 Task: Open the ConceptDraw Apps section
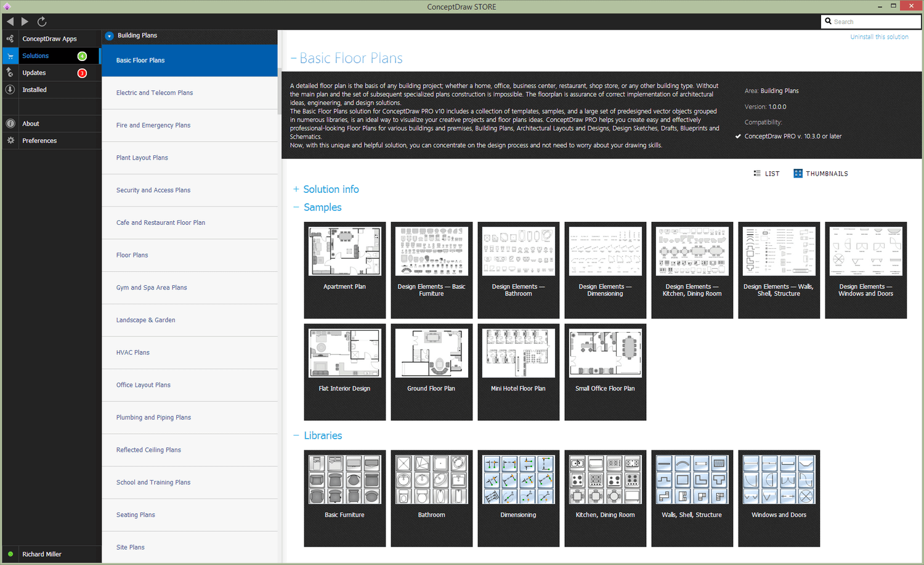click(50, 39)
